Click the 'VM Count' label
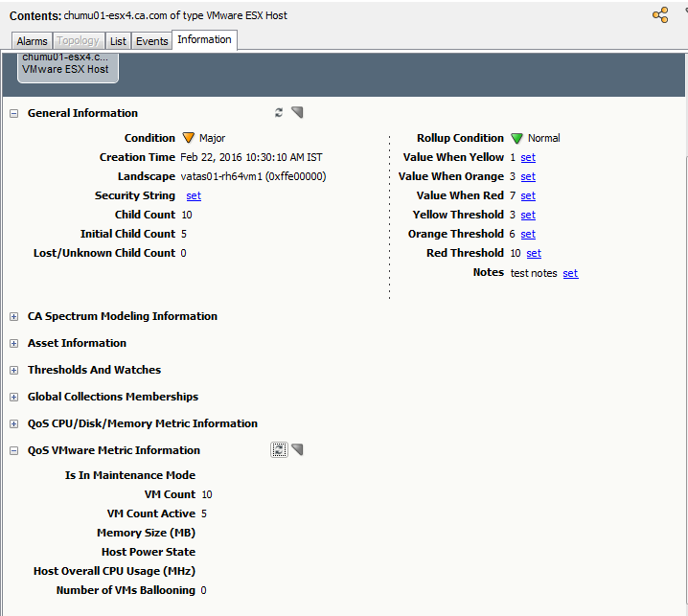Viewport: 688px width, 616px height. (x=170, y=494)
